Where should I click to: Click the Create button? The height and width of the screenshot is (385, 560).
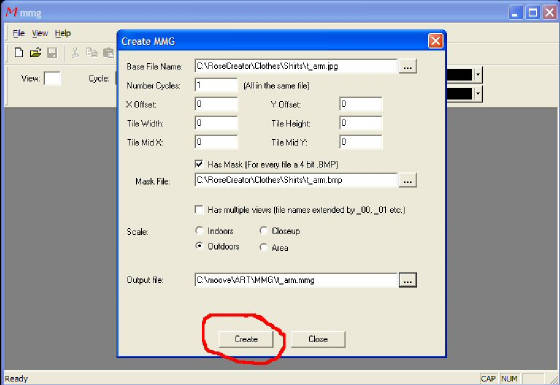click(x=246, y=339)
